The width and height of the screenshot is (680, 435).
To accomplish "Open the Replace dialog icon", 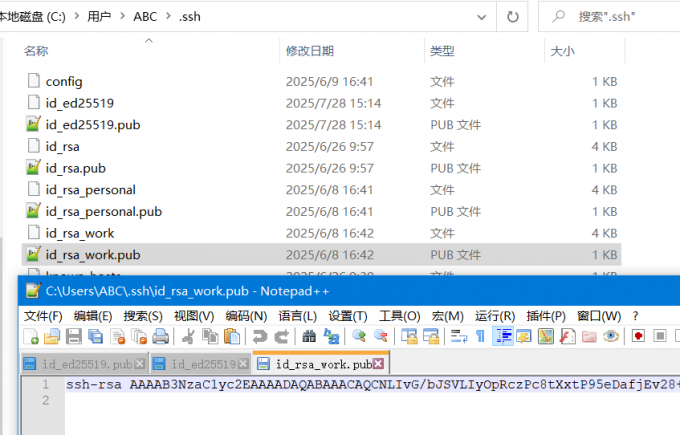I will pos(332,337).
